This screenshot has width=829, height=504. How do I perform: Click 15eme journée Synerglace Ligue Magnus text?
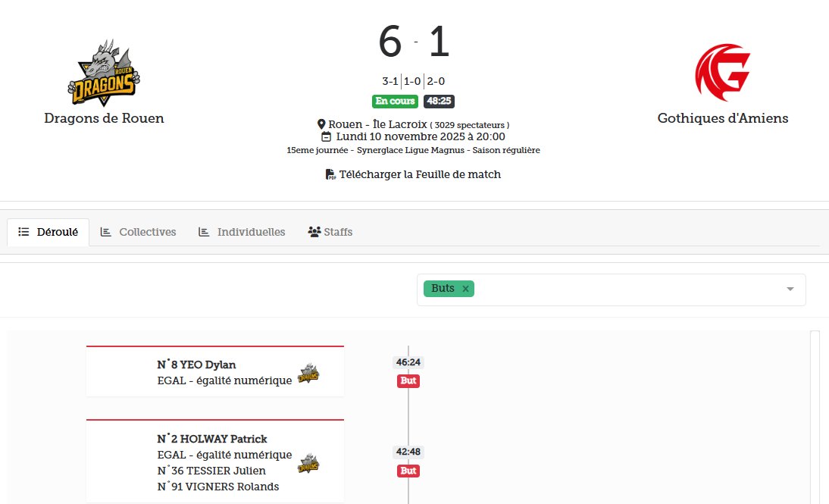click(414, 150)
